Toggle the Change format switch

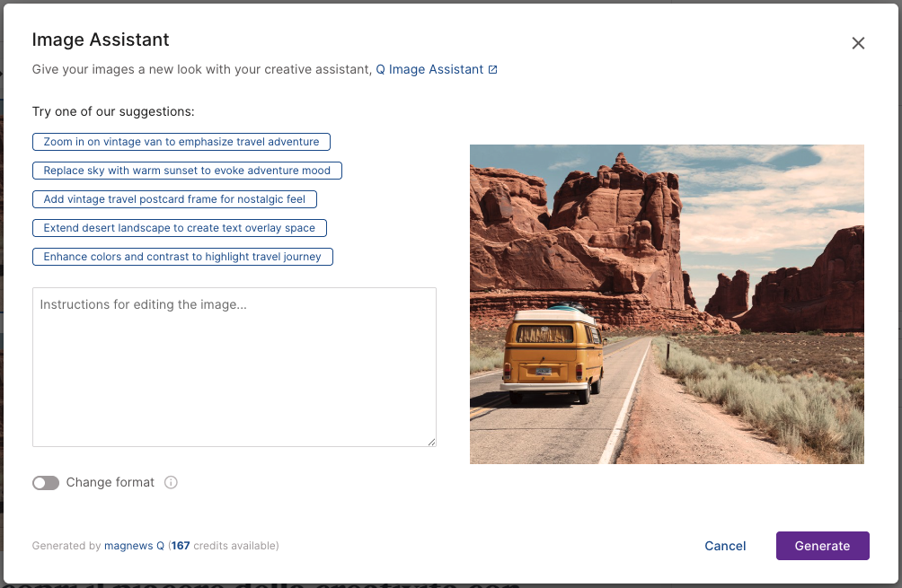[46, 483]
